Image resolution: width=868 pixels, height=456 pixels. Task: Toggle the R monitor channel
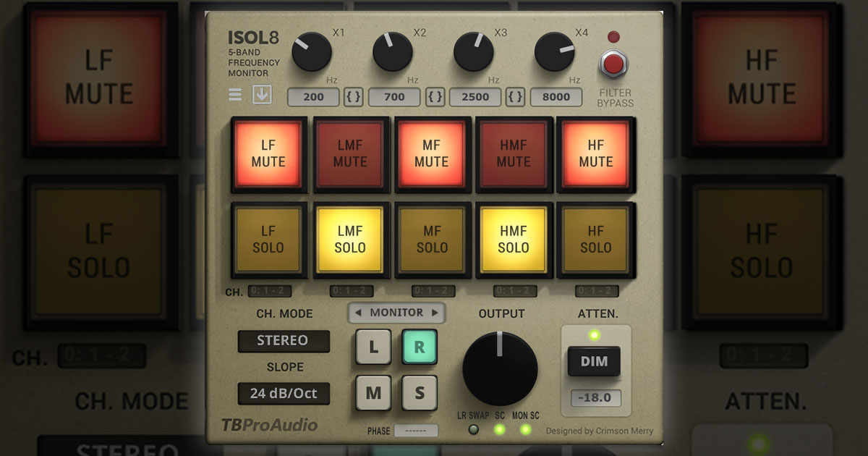tap(420, 346)
